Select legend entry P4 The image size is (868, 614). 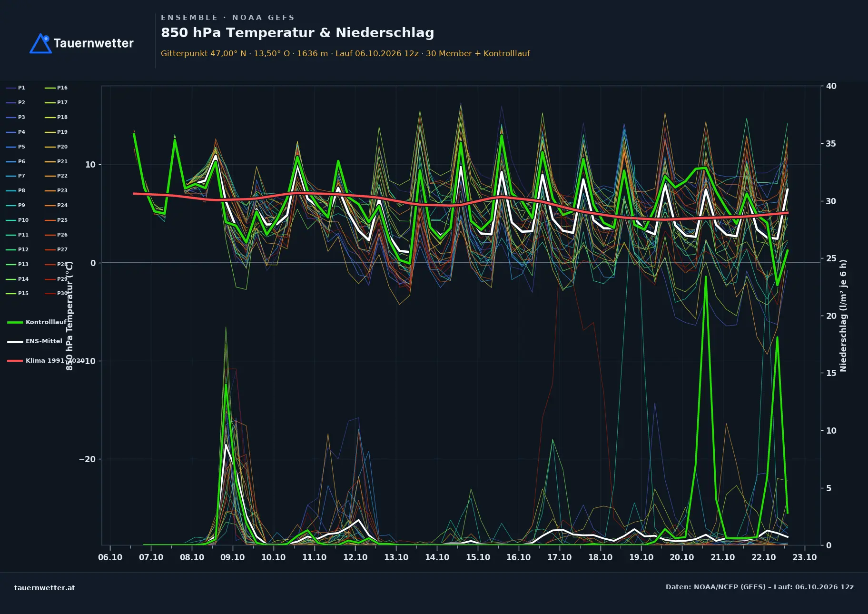click(16, 132)
